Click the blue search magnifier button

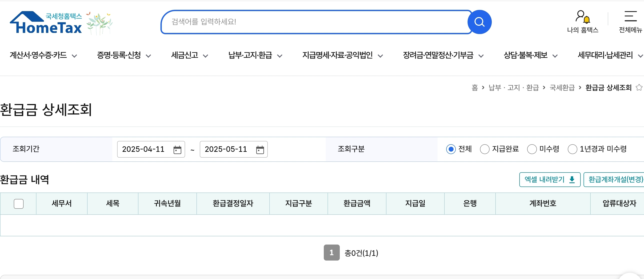(x=479, y=22)
